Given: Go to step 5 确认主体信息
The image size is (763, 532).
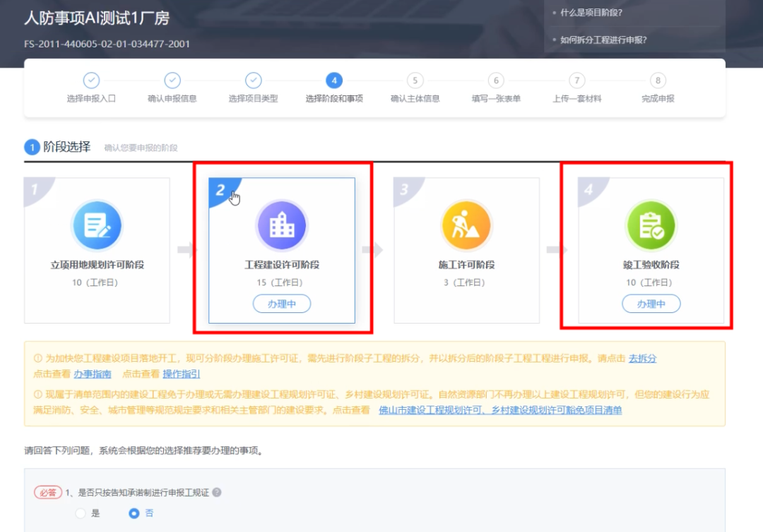Looking at the screenshot, I should pyautogui.click(x=415, y=81).
